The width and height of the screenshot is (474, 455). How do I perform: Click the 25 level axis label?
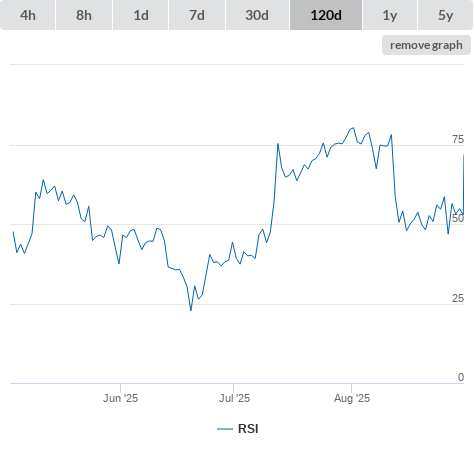(458, 298)
